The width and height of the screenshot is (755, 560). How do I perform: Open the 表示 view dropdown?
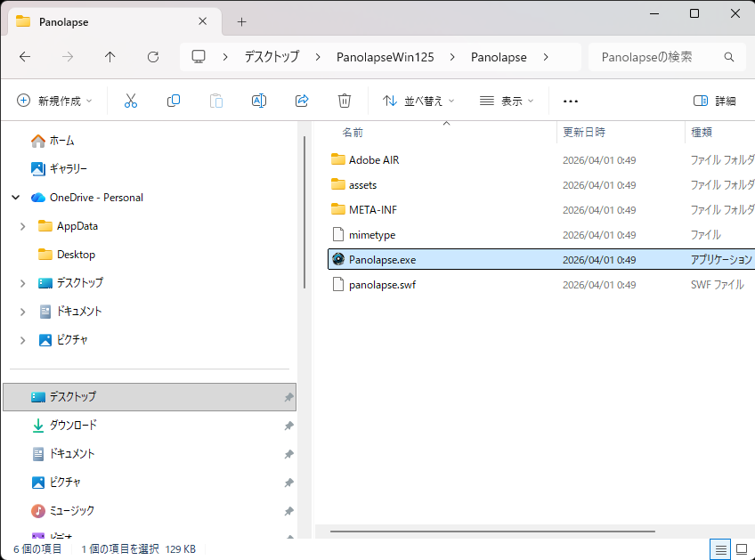(507, 101)
